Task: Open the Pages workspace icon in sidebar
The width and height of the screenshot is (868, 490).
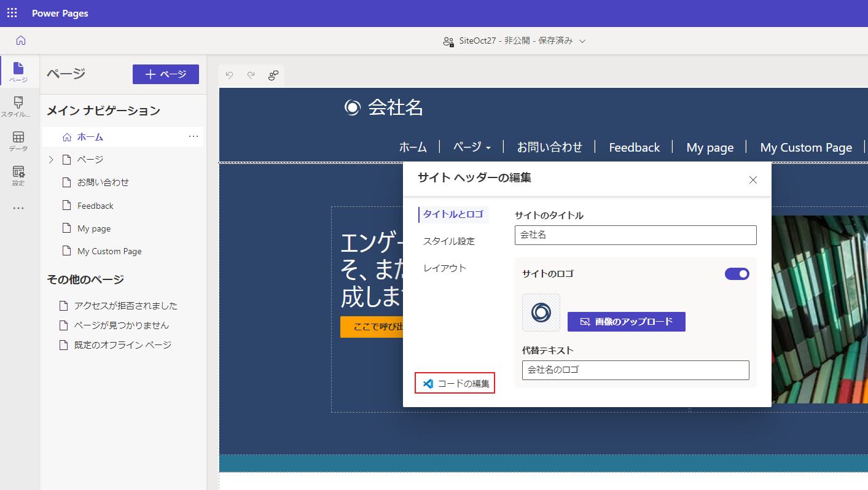Action: coord(18,72)
